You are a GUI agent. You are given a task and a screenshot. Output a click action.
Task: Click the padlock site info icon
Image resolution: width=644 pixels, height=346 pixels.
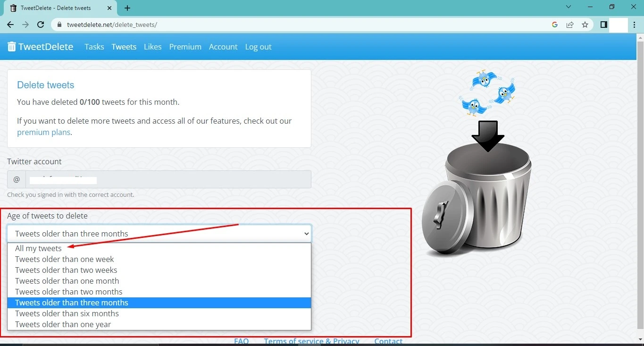click(59, 25)
